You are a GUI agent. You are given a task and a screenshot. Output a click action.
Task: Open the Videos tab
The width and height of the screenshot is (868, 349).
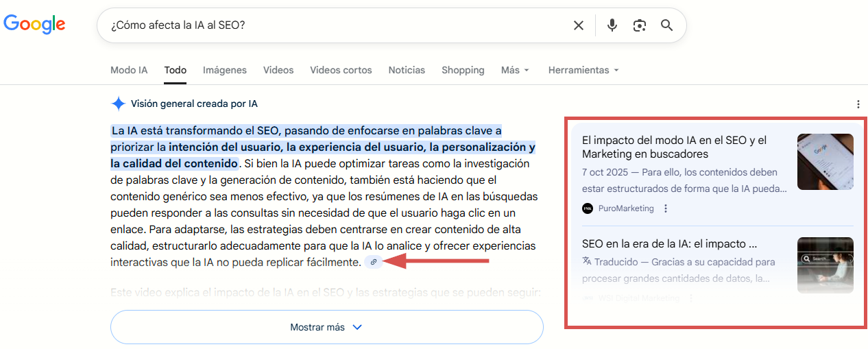click(x=278, y=70)
